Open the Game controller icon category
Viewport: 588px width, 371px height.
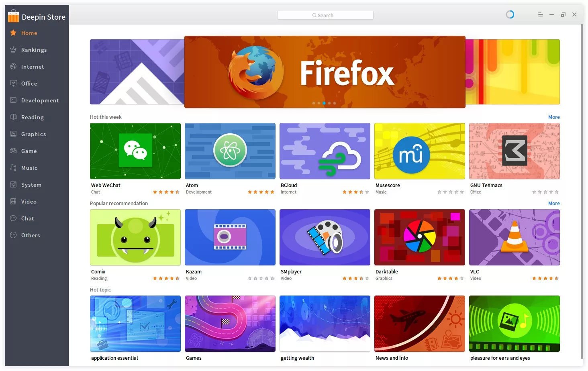click(x=13, y=151)
